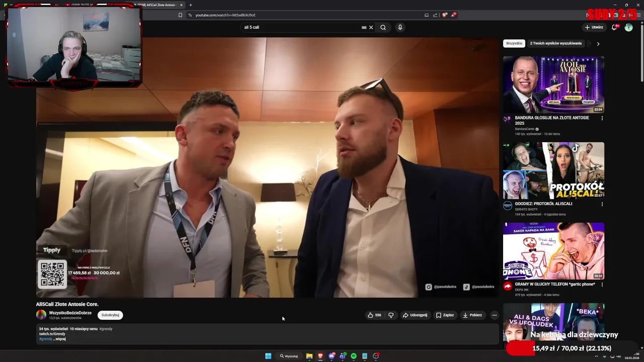Image resolution: width=644 pixels, height=362 pixels.
Task: Subscribe with Subskrybuj button
Action: click(110, 315)
